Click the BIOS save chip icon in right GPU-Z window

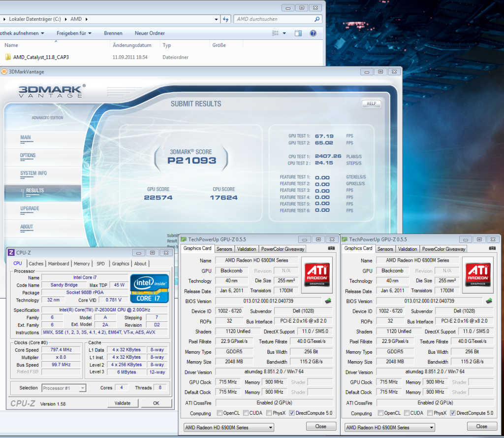[x=489, y=301]
